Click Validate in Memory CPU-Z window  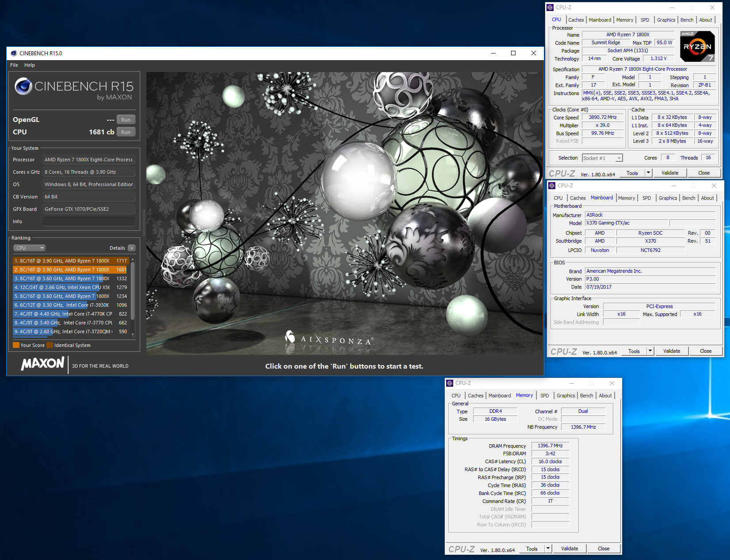[569, 549]
